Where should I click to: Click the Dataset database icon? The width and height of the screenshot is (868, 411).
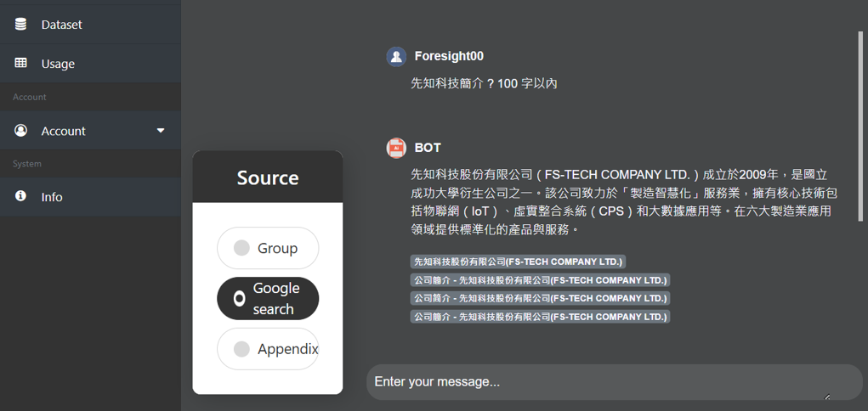click(20, 25)
